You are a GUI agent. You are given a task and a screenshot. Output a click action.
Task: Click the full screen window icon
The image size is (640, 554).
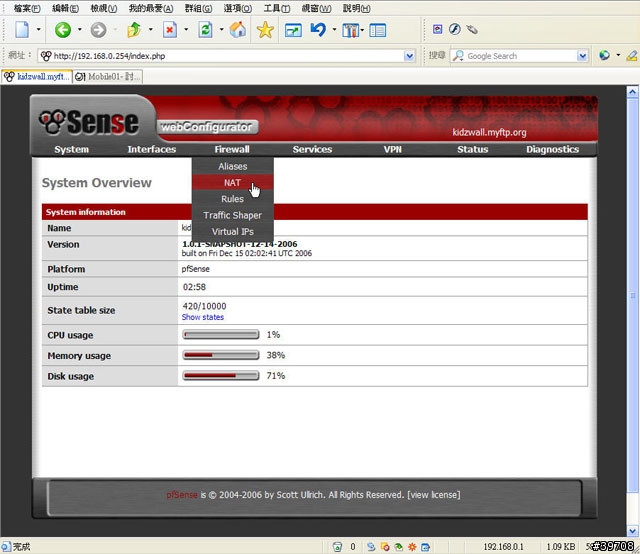pyautogui.click(x=293, y=30)
